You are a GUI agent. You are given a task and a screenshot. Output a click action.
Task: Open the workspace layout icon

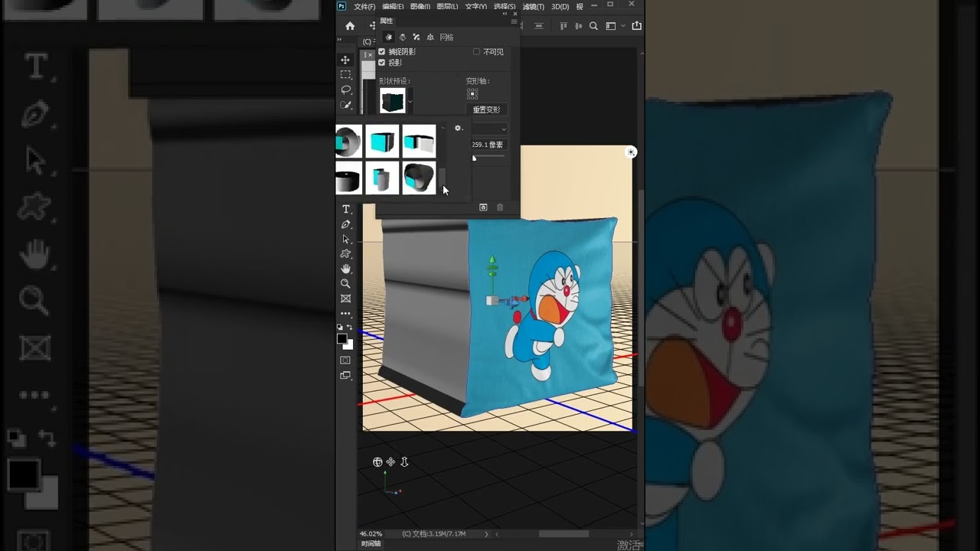coord(611,26)
